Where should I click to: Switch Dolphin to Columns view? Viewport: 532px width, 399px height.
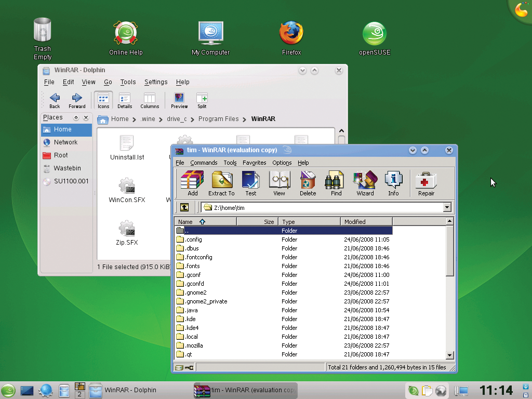tap(150, 101)
